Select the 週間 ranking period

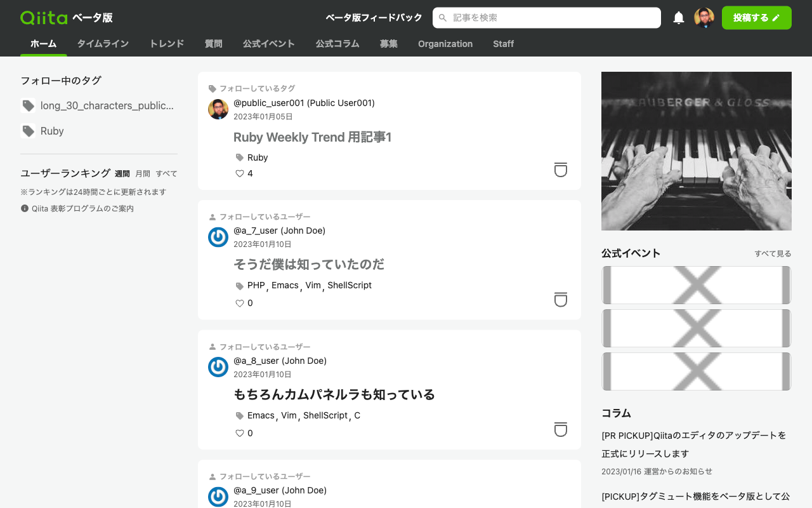coord(124,173)
